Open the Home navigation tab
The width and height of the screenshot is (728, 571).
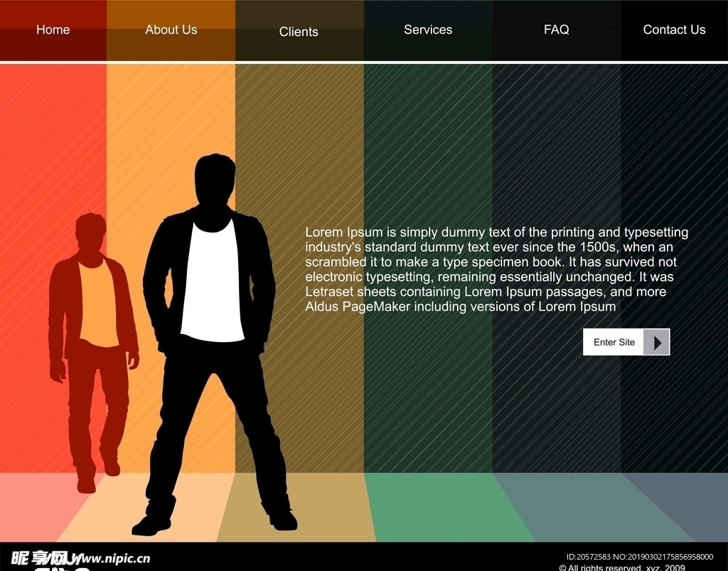tap(53, 30)
